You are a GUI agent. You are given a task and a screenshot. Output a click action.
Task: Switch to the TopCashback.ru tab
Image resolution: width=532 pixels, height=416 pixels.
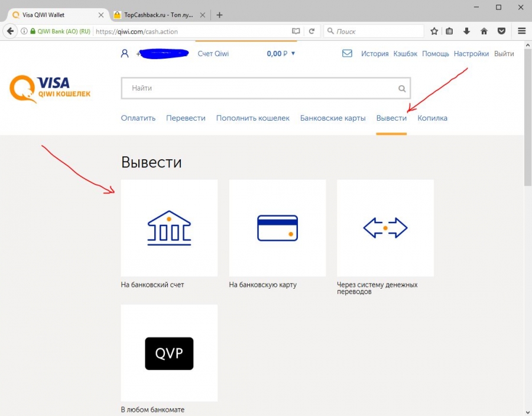pyautogui.click(x=158, y=15)
